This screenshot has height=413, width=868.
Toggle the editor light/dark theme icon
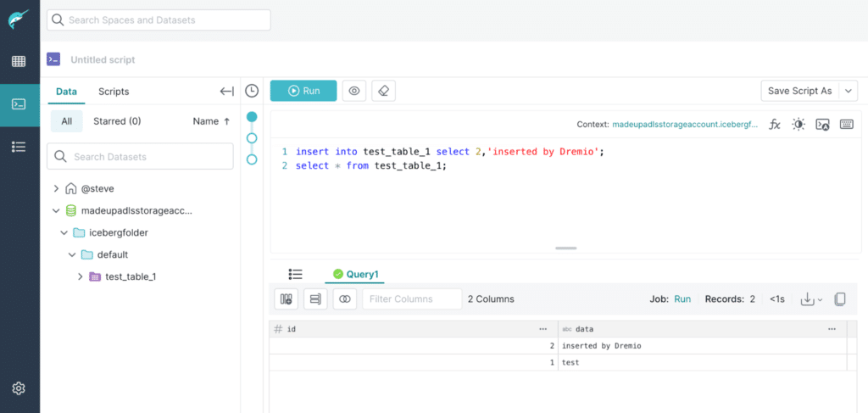coord(798,125)
